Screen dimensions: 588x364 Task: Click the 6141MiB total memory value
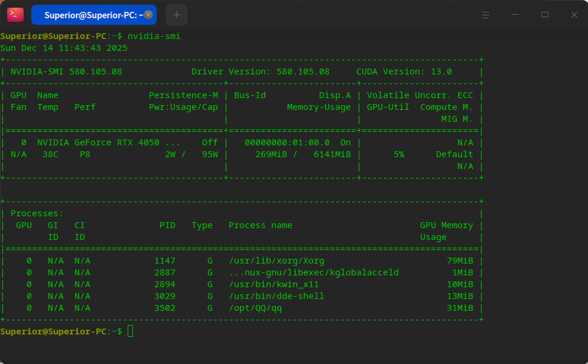332,154
